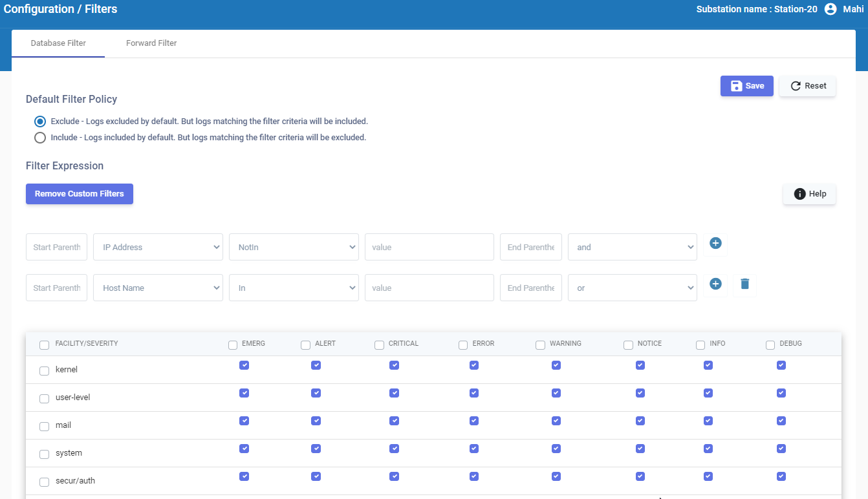Delete the Host Name filter row
Image resolution: width=868 pixels, height=499 pixels.
[744, 284]
